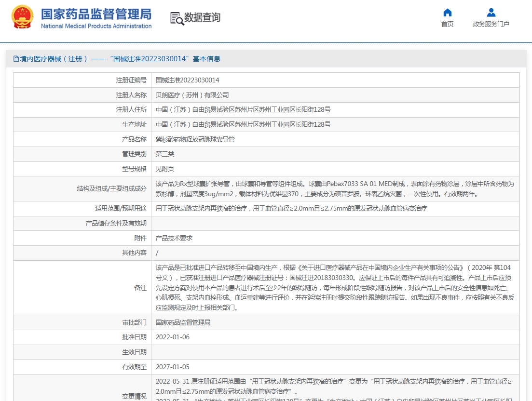Screen dimensions: 532x401
Task: Click 国家药品监督管理局 site title
Action: pyautogui.click(x=96, y=14)
